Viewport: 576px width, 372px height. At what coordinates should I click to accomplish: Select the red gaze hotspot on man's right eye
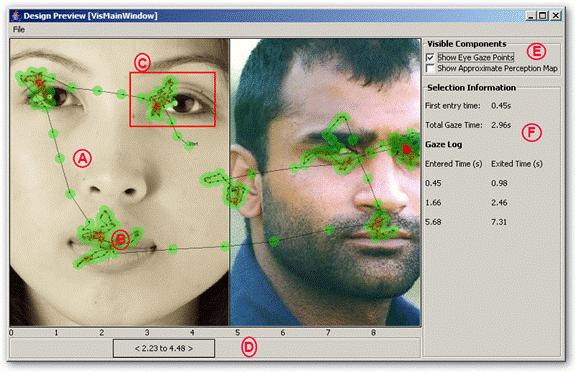coord(406,149)
